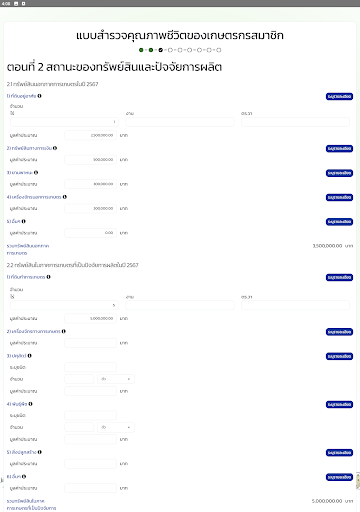Click blue details button for 2.1 item 1 residential land
The image size is (360, 512).
(x=339, y=96)
